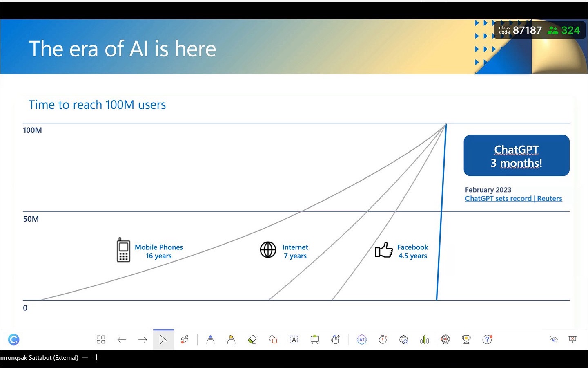This screenshot has width=588, height=368.
Task: Click the Internet 7 years label
Action: pos(295,251)
